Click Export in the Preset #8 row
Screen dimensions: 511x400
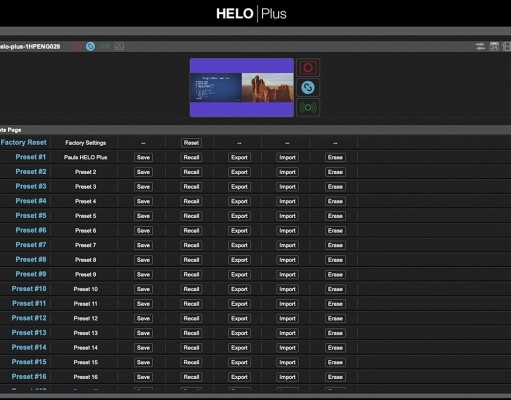pos(239,260)
